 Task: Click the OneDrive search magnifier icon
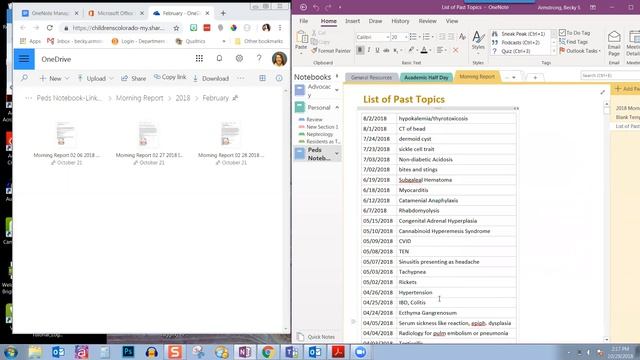coord(24,78)
